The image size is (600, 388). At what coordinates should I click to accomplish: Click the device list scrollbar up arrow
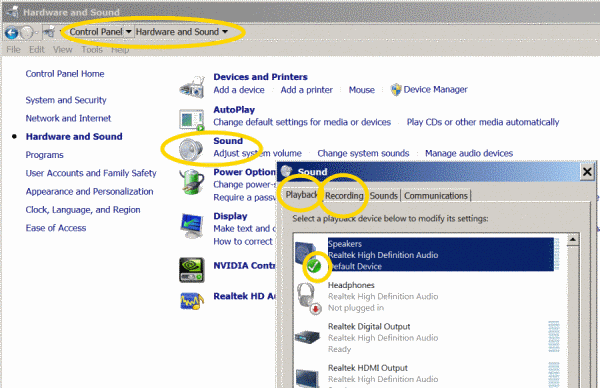(x=572, y=240)
